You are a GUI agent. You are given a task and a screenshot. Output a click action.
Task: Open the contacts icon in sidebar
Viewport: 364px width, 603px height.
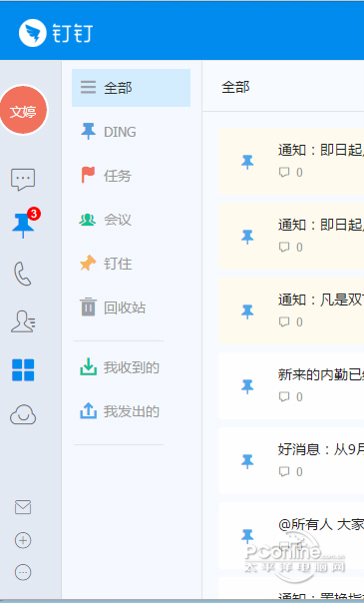click(x=23, y=321)
